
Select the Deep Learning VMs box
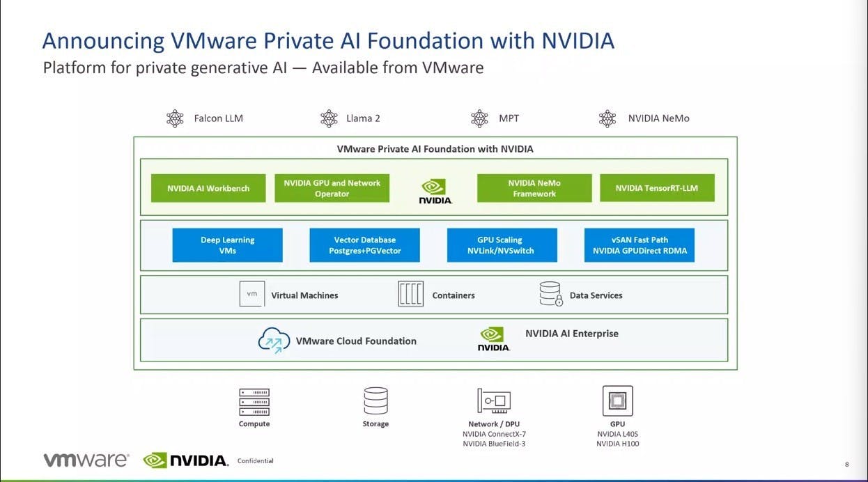tap(228, 245)
